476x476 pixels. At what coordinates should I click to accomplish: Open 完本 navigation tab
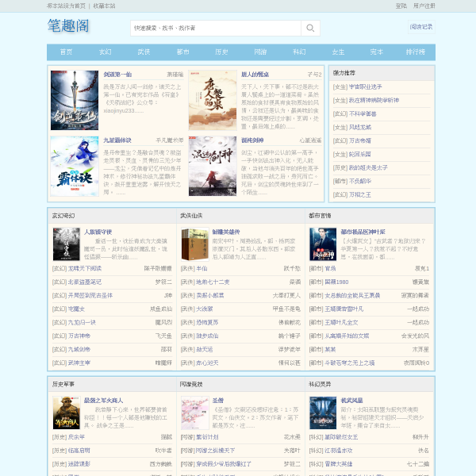click(377, 52)
